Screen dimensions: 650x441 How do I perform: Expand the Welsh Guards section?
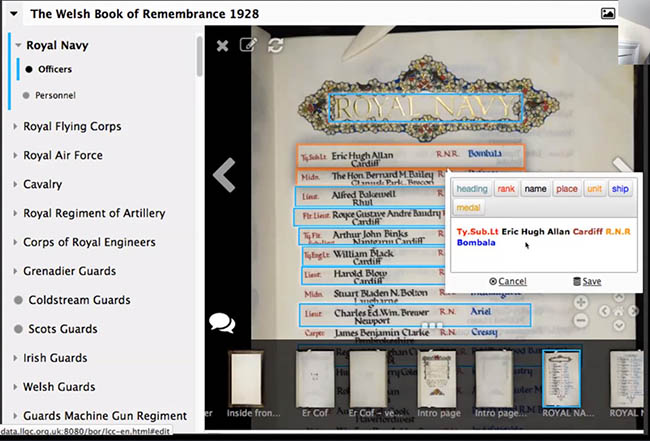pyautogui.click(x=15, y=387)
